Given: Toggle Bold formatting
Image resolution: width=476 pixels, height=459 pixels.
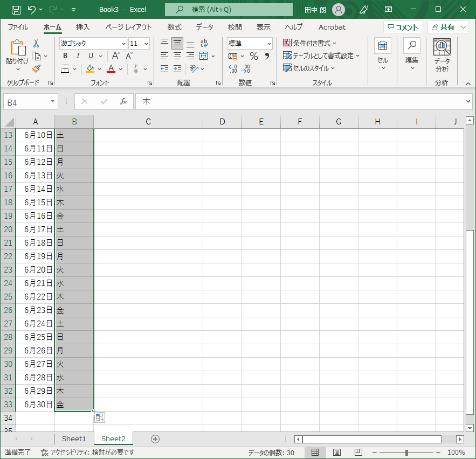Looking at the screenshot, I should click(65, 56).
